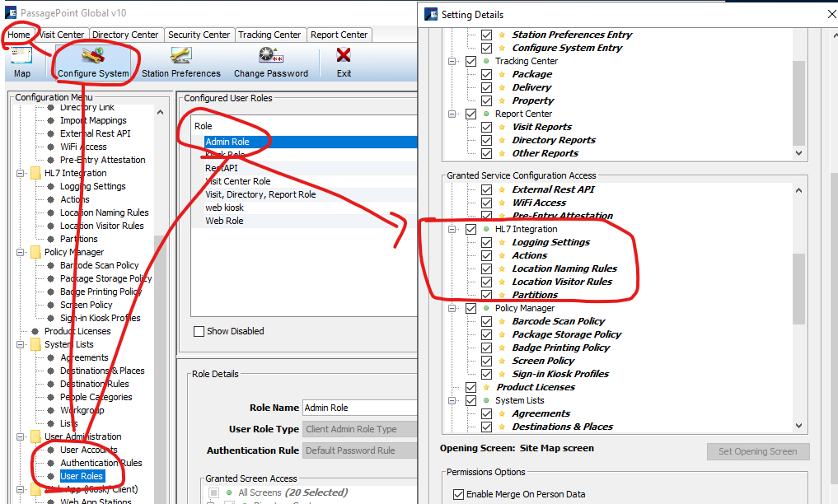Open User Accounts in the configuration menu

tap(88, 450)
